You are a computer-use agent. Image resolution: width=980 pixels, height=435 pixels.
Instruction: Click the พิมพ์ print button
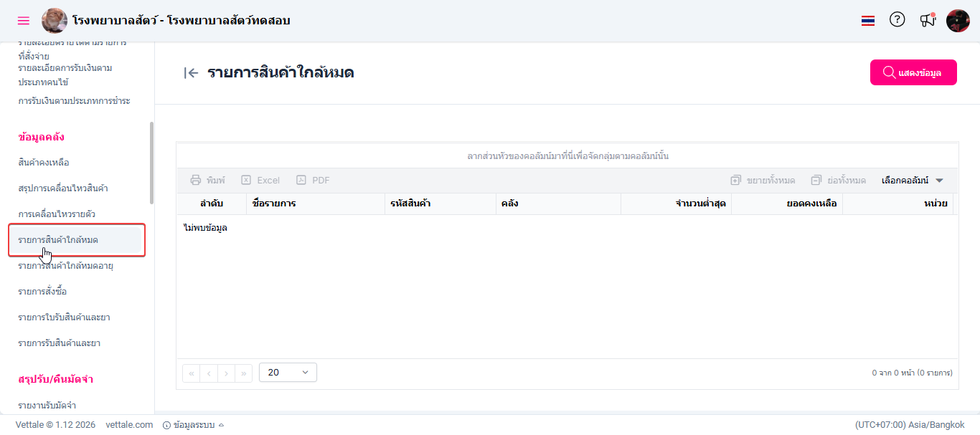(207, 181)
